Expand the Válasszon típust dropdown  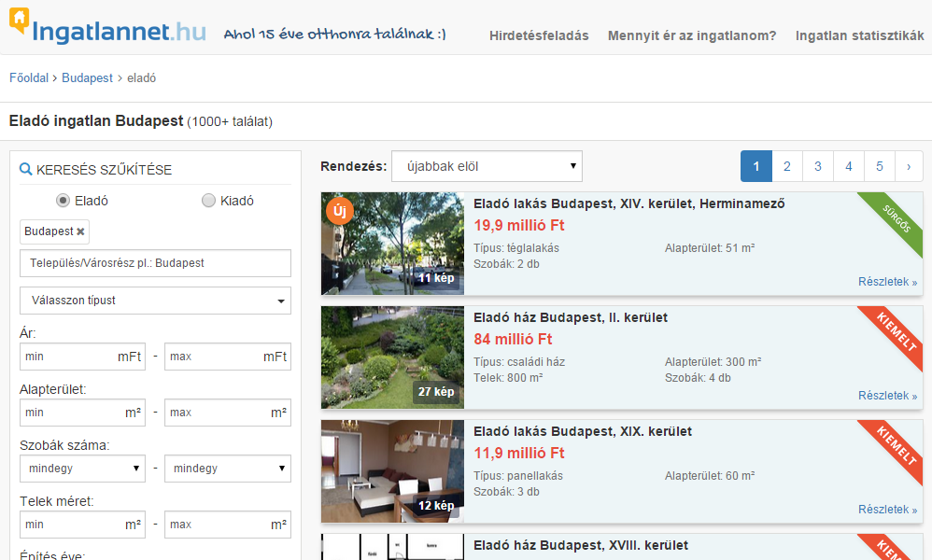pos(155,301)
